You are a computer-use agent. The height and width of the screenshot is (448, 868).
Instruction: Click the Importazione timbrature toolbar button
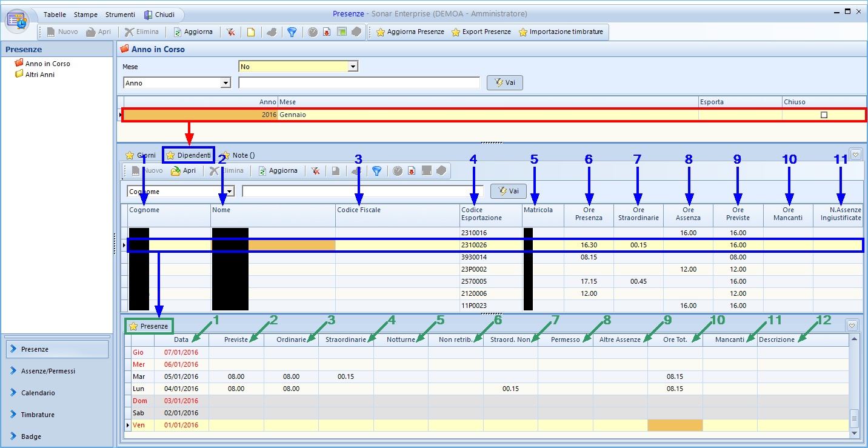coord(561,32)
